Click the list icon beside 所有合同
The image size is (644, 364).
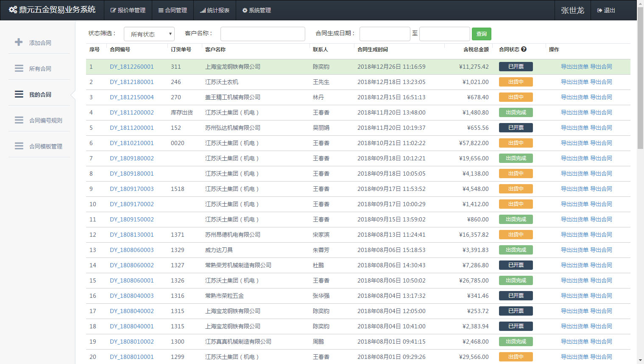click(x=19, y=68)
